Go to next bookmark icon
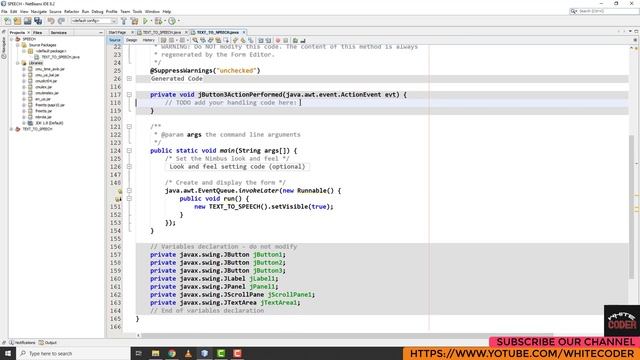This screenshot has height=360, width=640. [243, 40]
